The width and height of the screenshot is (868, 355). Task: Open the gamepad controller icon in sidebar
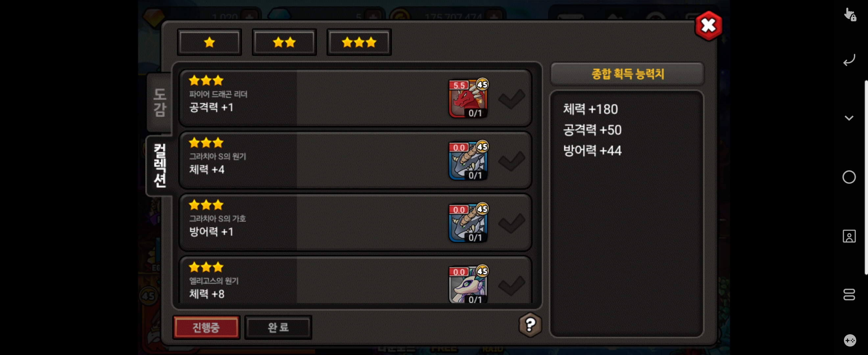(850, 340)
